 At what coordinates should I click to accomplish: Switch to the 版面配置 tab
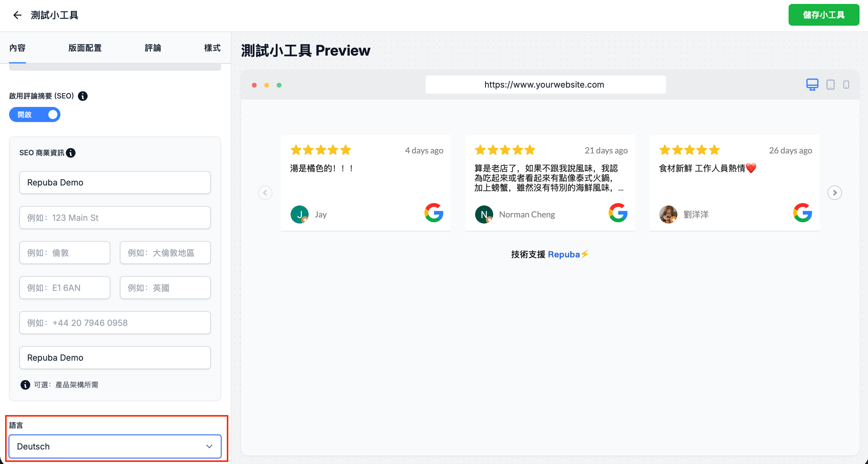click(x=85, y=48)
